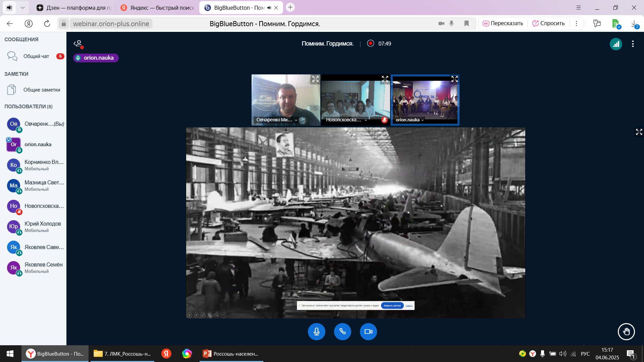Toggle the users list panel icon
This screenshot has height=362, width=644.
tap(78, 44)
